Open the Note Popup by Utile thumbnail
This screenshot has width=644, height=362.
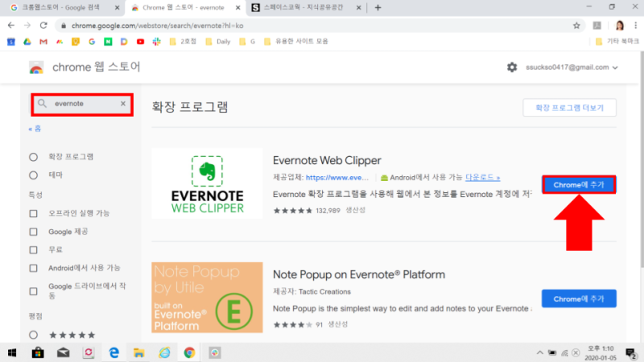pos(207,298)
